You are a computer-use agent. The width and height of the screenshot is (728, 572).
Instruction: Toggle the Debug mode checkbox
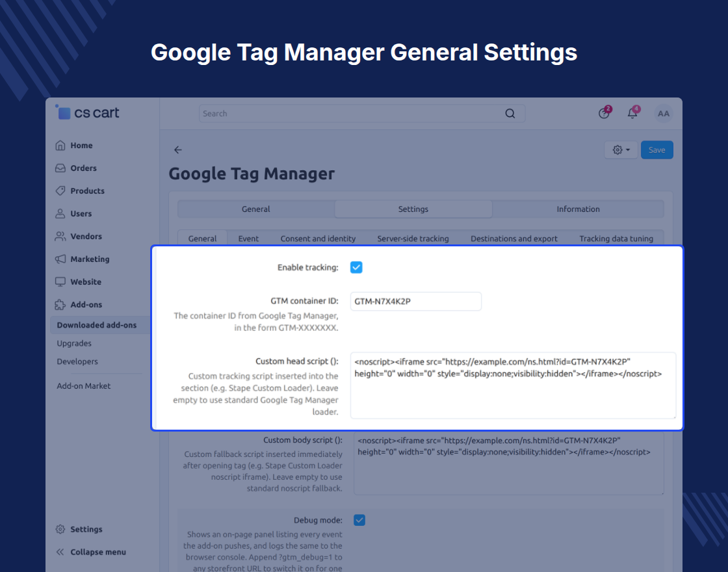359,520
